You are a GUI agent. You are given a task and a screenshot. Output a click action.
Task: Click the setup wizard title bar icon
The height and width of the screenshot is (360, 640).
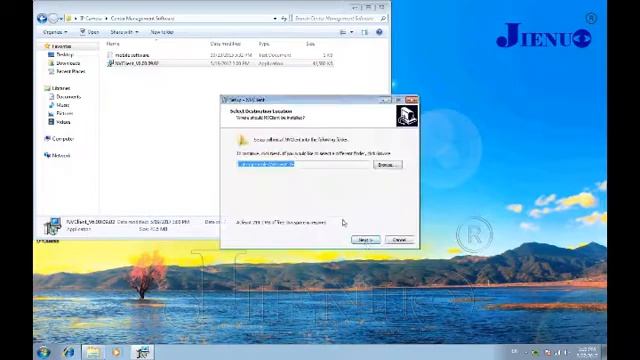[x=225, y=100]
